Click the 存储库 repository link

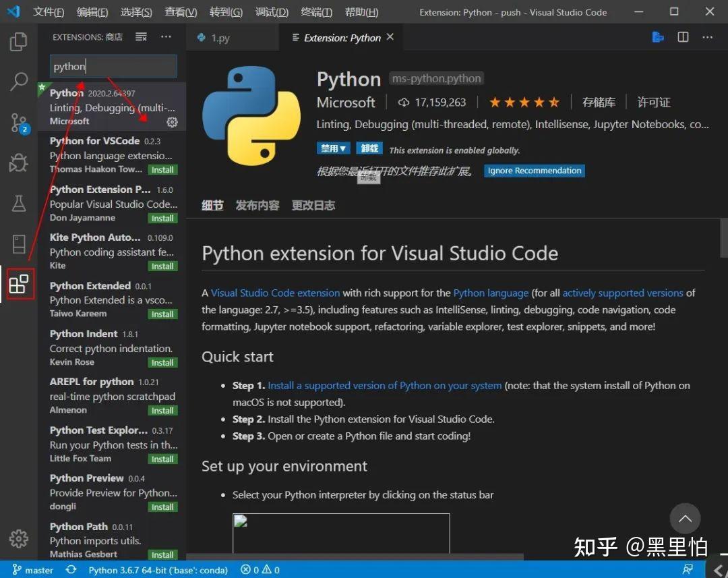[x=599, y=103]
